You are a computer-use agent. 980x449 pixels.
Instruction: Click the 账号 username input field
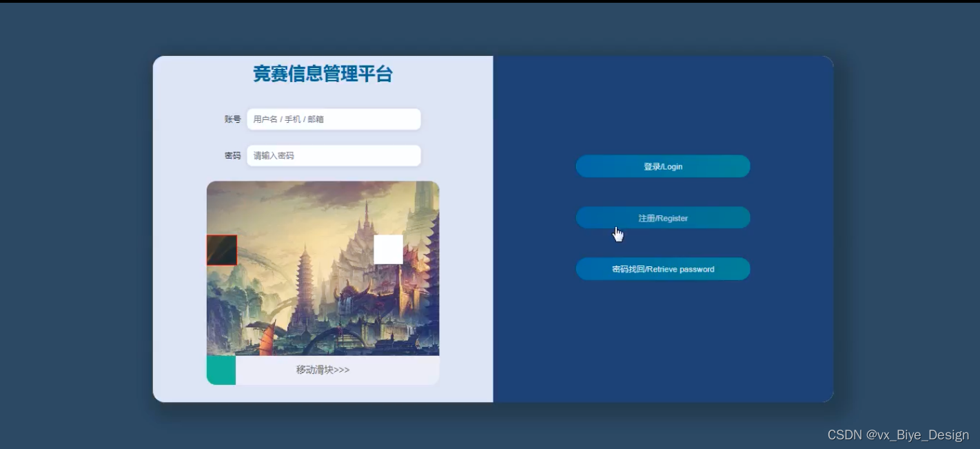tap(334, 119)
